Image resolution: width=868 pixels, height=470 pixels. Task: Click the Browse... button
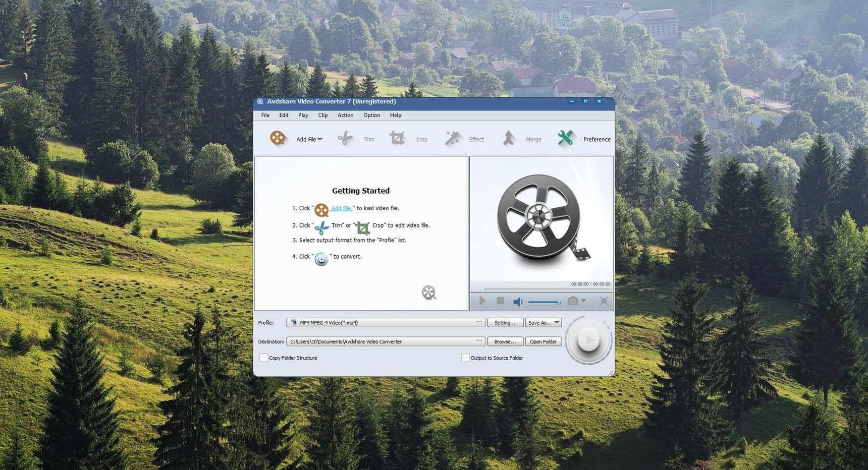pyautogui.click(x=505, y=342)
